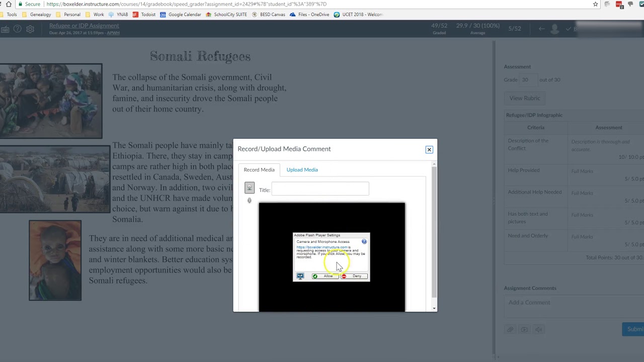Click the browser address bar URL
The image size is (644, 362).
tap(187, 4)
